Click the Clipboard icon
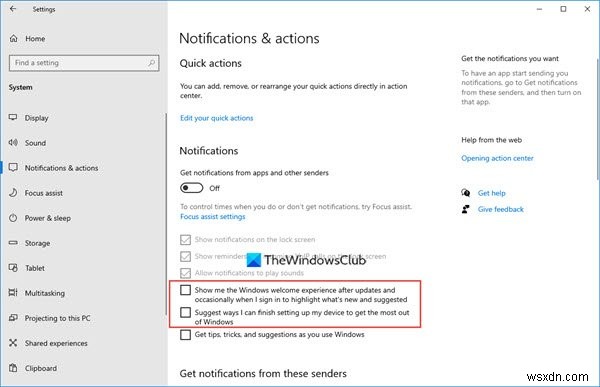This screenshot has height=387, width=600. [x=13, y=368]
